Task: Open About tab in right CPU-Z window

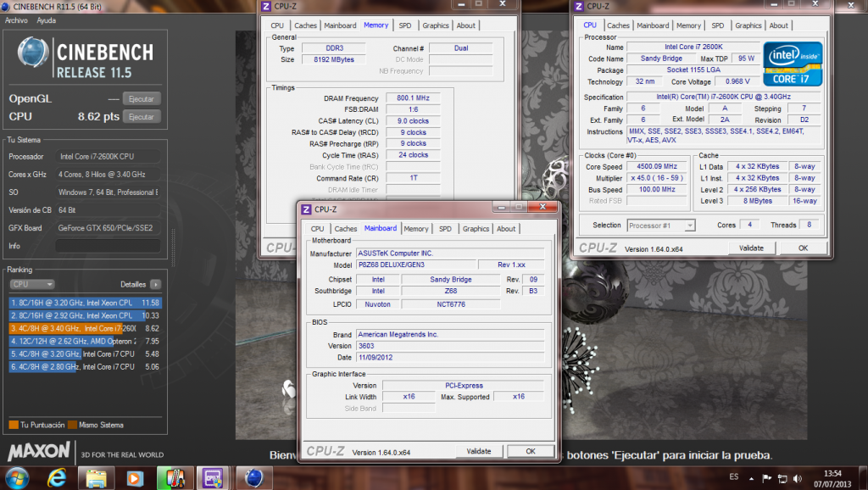Action: pos(778,25)
